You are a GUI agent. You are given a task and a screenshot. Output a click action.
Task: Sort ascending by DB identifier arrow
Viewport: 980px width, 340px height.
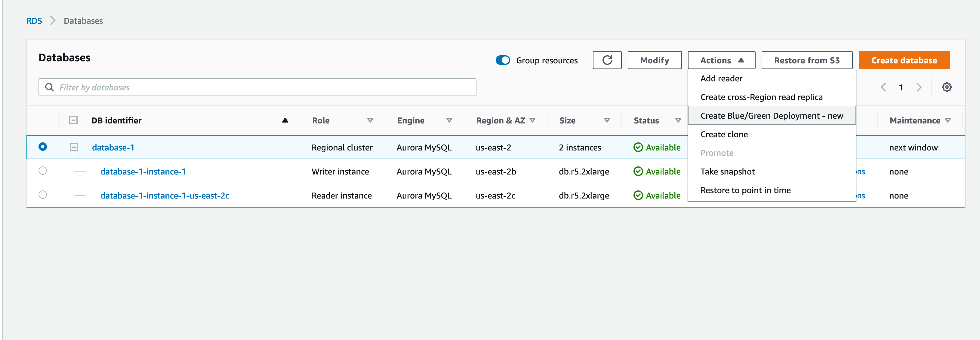(285, 120)
